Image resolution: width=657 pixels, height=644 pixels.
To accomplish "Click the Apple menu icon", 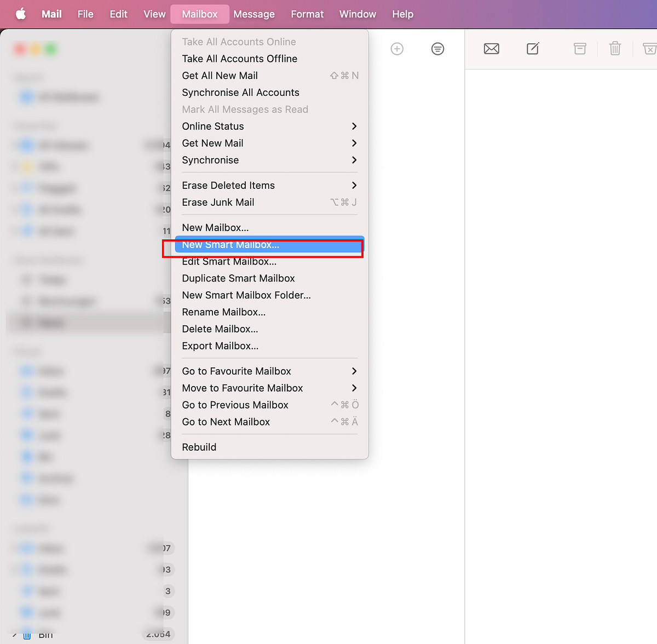I will (20, 14).
